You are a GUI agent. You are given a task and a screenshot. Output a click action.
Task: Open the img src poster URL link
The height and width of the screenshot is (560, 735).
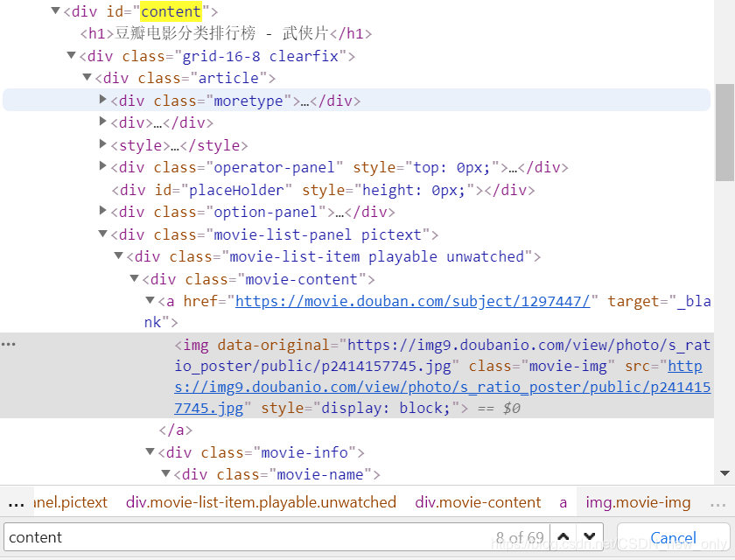443,387
